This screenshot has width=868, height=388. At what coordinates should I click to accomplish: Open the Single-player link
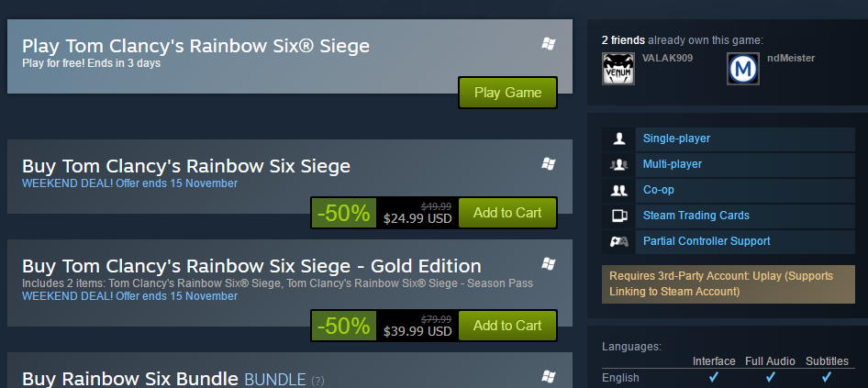(x=676, y=139)
